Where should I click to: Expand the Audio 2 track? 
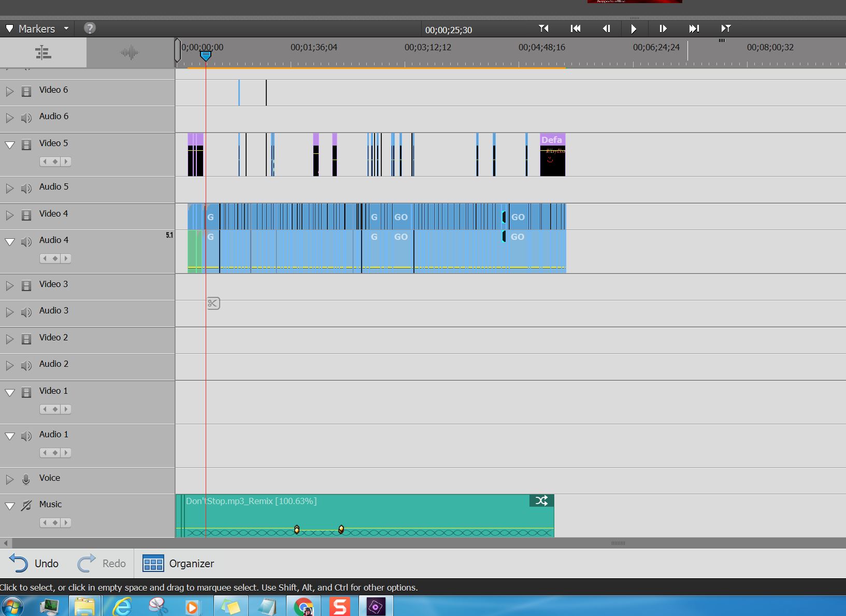(x=9, y=365)
